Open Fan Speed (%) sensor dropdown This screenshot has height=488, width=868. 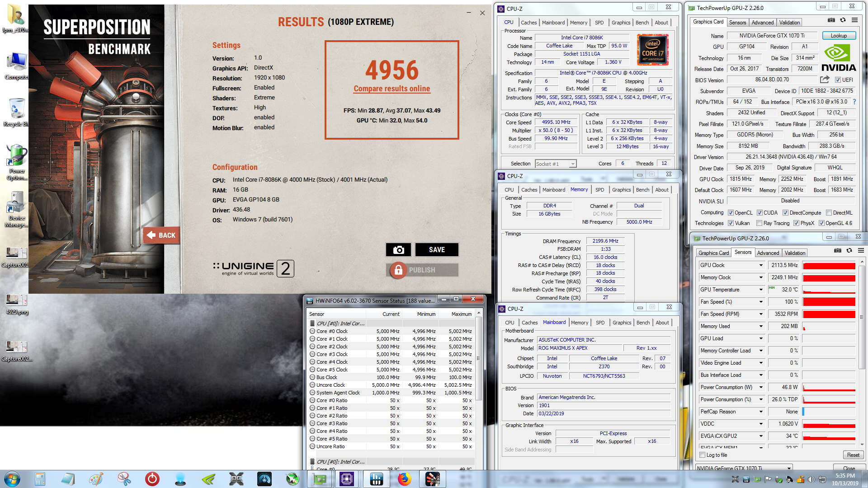click(x=761, y=302)
